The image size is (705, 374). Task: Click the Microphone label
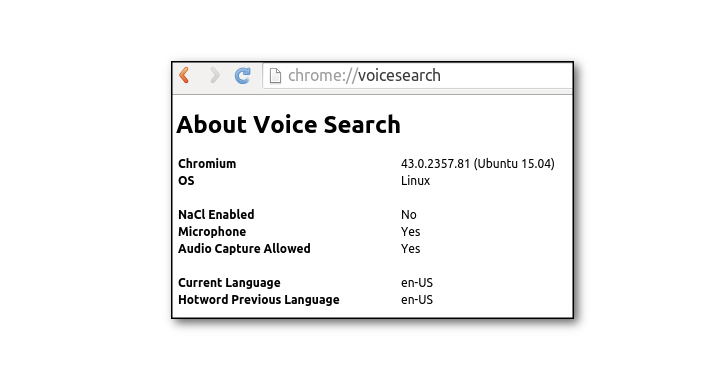[212, 232]
